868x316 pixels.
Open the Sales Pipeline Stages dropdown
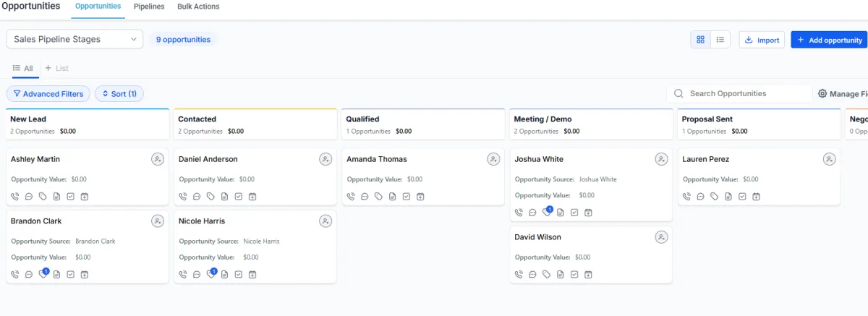[75, 40]
